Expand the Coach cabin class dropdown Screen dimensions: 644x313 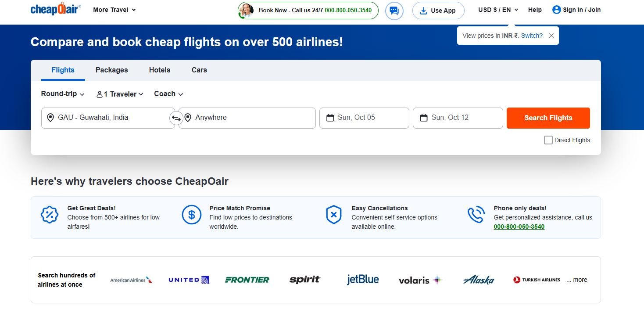tap(168, 94)
